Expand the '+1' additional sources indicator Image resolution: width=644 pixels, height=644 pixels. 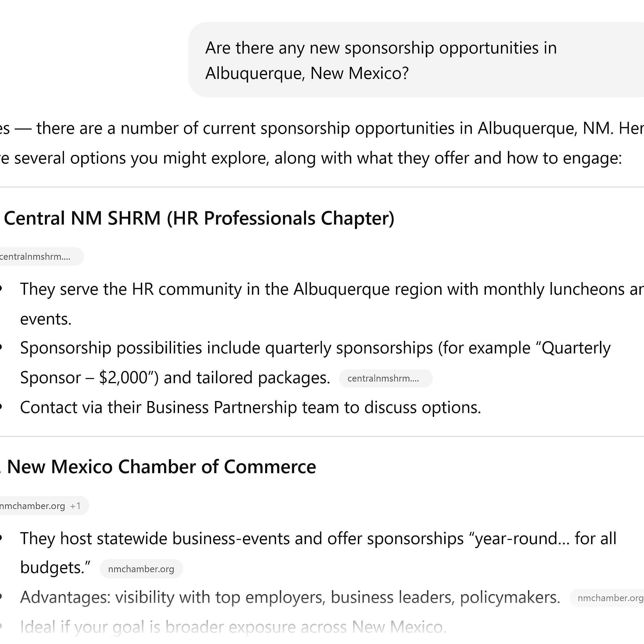click(76, 506)
